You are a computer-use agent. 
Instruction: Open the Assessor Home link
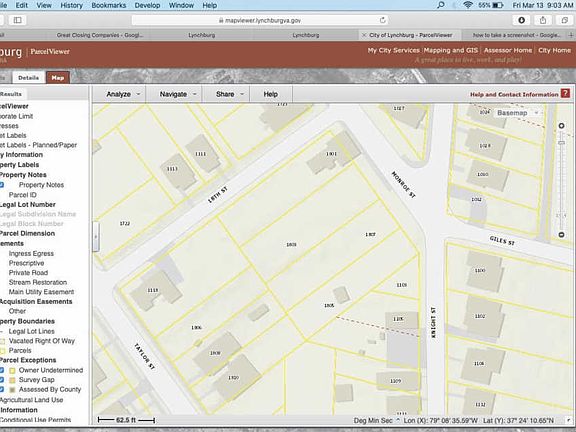coord(508,50)
